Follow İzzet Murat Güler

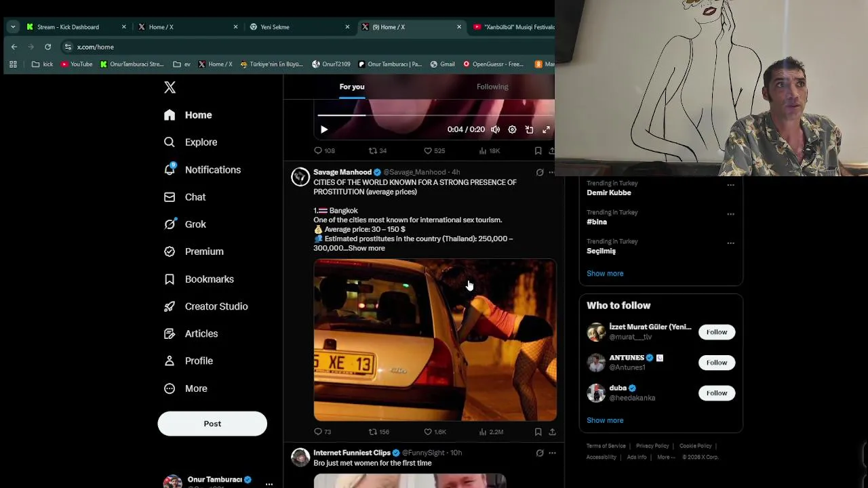coord(717,332)
